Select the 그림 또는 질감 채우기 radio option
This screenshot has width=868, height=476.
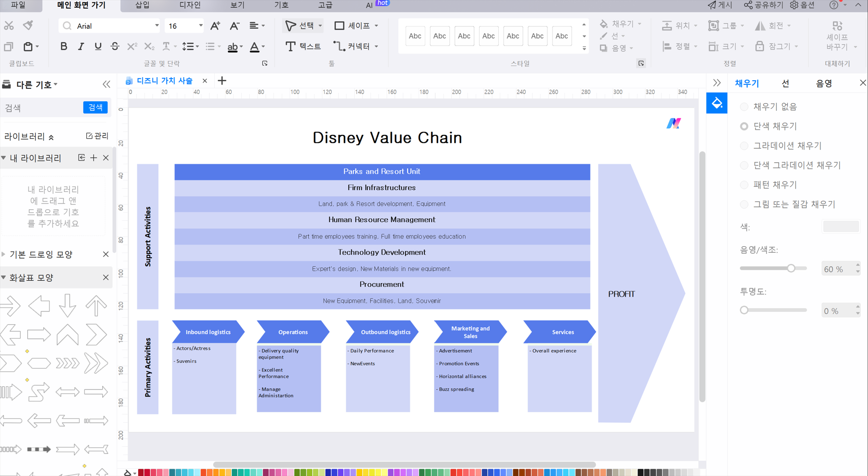[744, 204]
